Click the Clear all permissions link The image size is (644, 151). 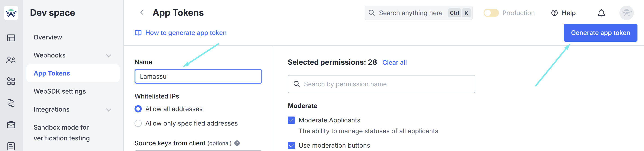click(x=394, y=62)
